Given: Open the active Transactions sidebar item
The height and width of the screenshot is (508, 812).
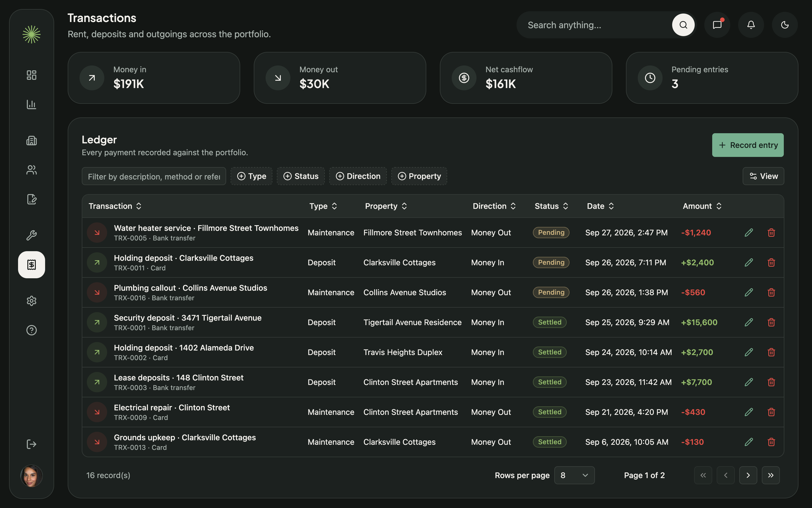Looking at the screenshot, I should pyautogui.click(x=32, y=265).
